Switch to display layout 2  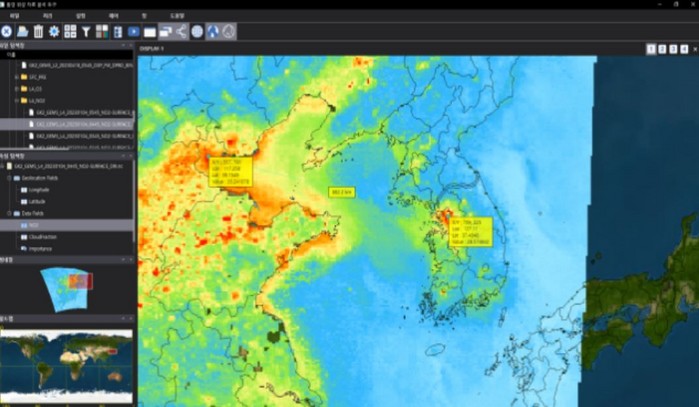click(661, 49)
